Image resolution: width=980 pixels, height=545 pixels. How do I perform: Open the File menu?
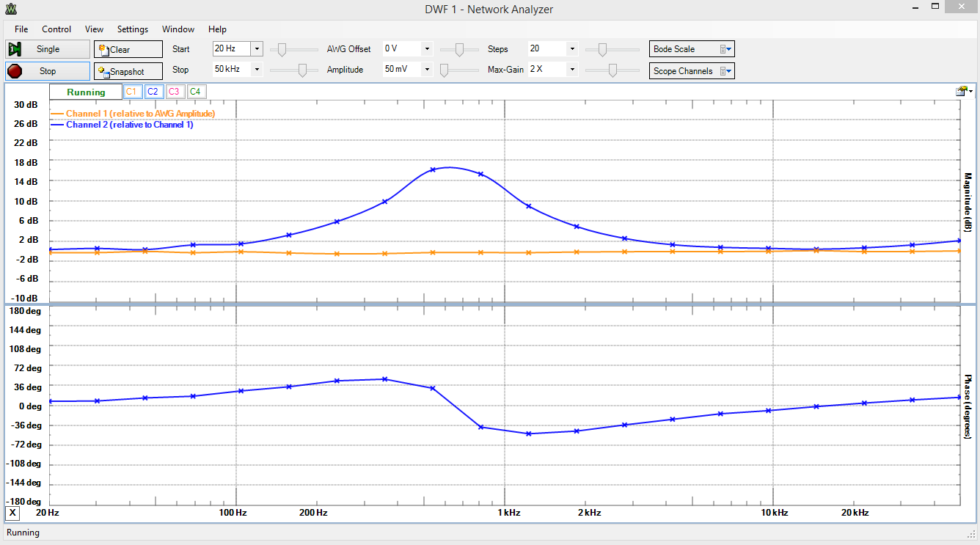tap(21, 29)
